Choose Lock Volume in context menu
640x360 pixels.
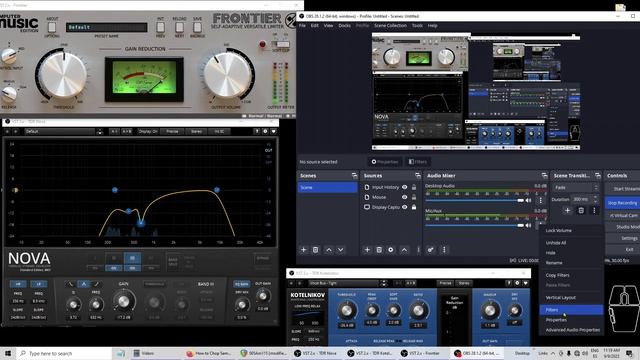[x=571, y=230]
